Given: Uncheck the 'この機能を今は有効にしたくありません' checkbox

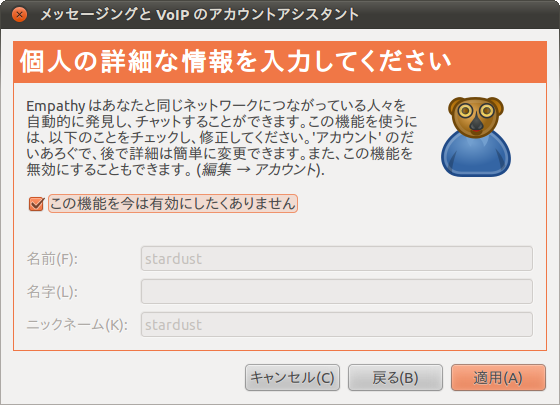Looking at the screenshot, I should coord(36,204).
